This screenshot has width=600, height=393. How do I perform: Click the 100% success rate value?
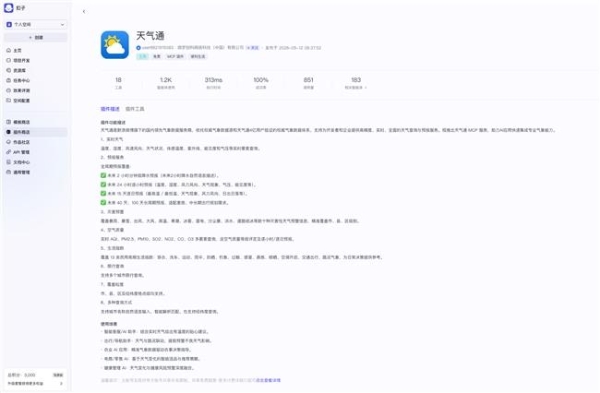(261, 80)
